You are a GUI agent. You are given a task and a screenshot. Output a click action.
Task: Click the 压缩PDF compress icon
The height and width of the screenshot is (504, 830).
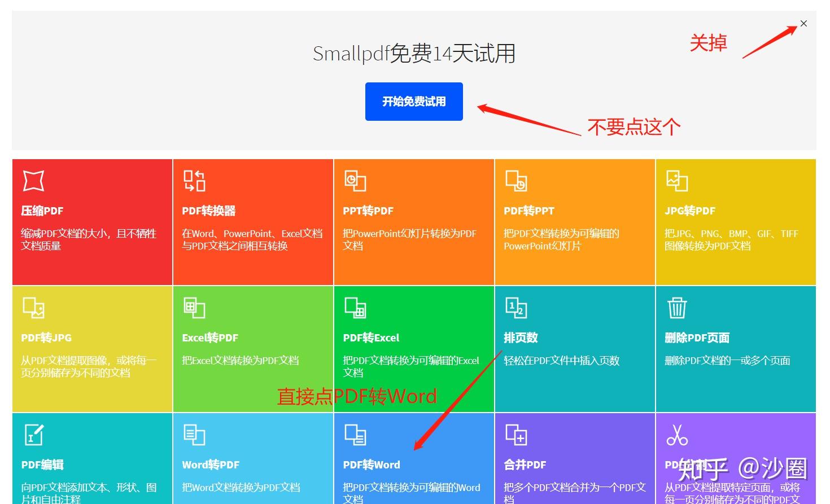33,181
